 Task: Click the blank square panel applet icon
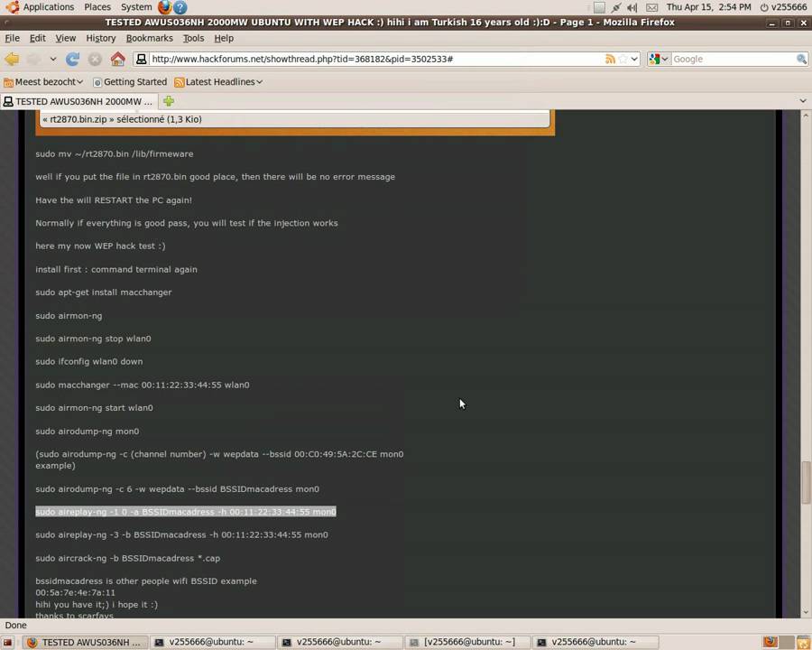(599, 7)
